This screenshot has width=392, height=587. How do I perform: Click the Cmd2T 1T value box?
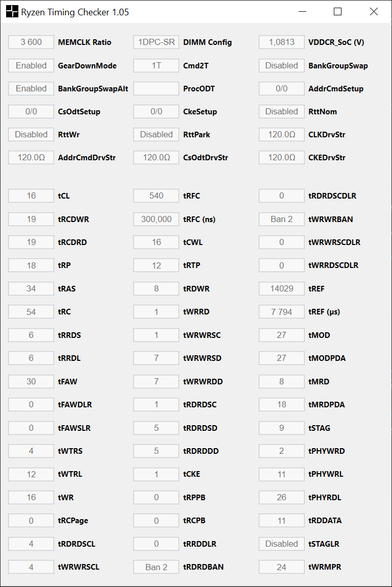coord(156,65)
